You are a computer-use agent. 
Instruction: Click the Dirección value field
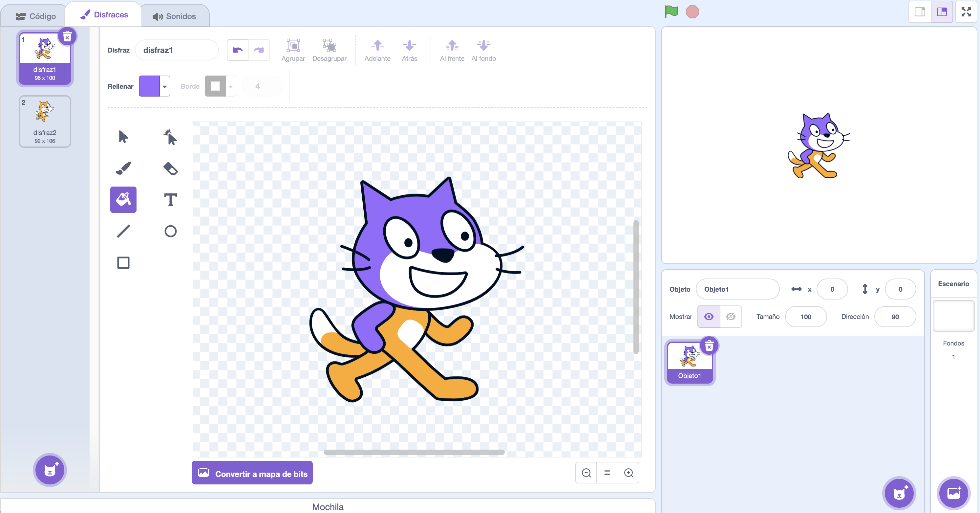[x=895, y=317]
